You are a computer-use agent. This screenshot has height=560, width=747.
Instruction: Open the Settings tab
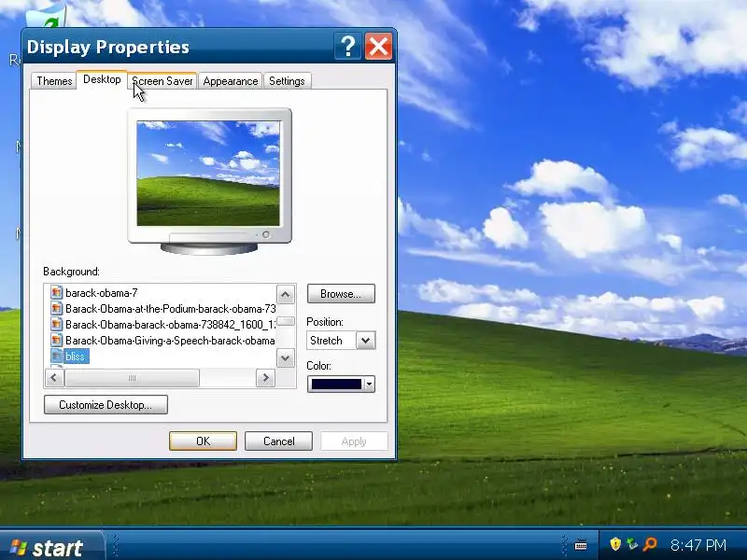pos(287,81)
